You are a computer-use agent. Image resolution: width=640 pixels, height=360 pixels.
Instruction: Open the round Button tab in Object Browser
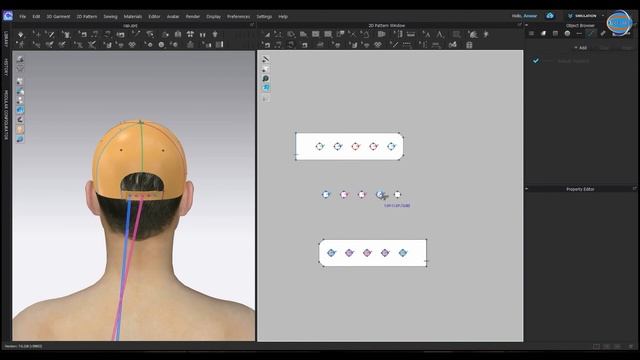tap(567, 33)
